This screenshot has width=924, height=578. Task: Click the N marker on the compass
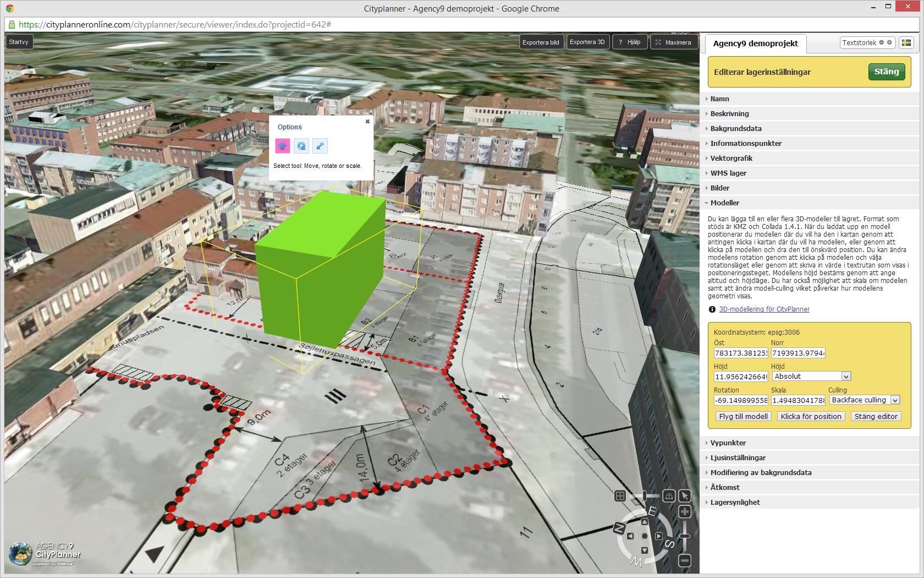619,528
